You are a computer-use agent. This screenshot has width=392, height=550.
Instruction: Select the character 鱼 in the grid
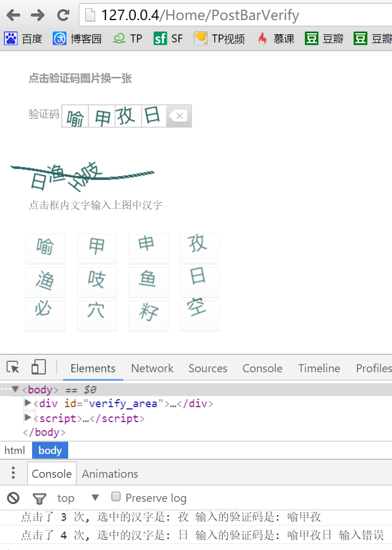(148, 282)
